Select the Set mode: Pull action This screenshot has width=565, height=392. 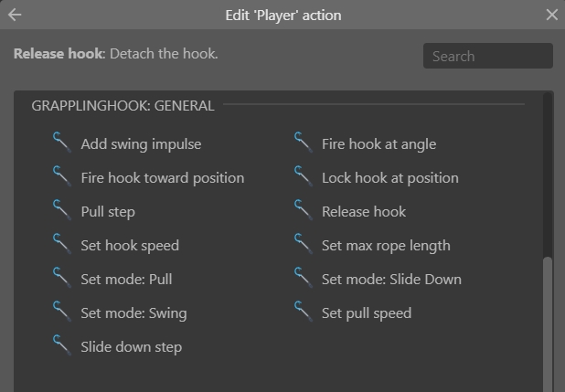pyautogui.click(x=126, y=280)
